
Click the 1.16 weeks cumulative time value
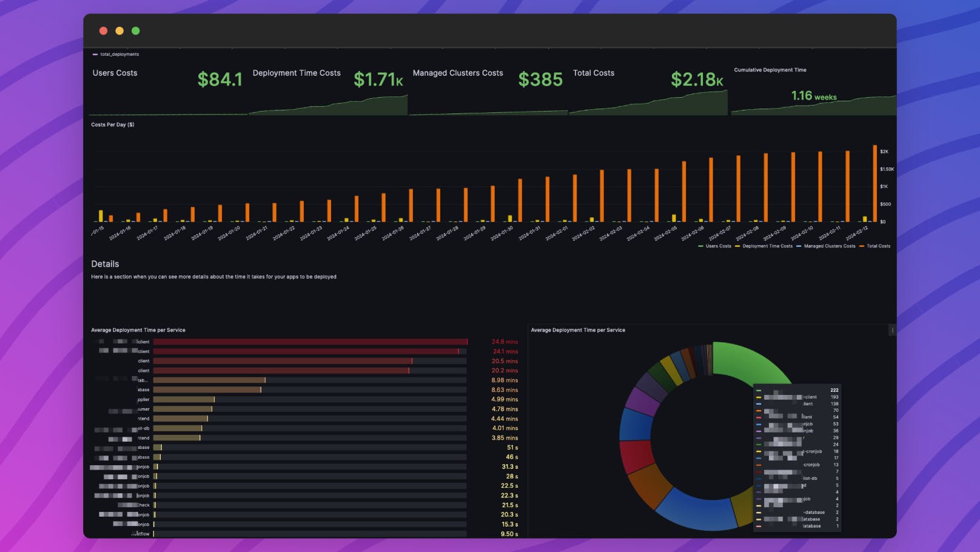click(x=814, y=96)
